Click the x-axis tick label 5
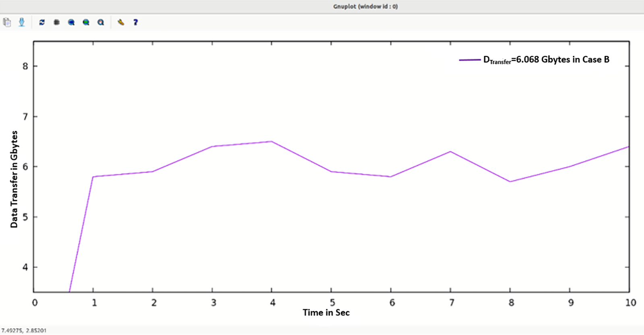The image size is (644, 335). [332, 302]
